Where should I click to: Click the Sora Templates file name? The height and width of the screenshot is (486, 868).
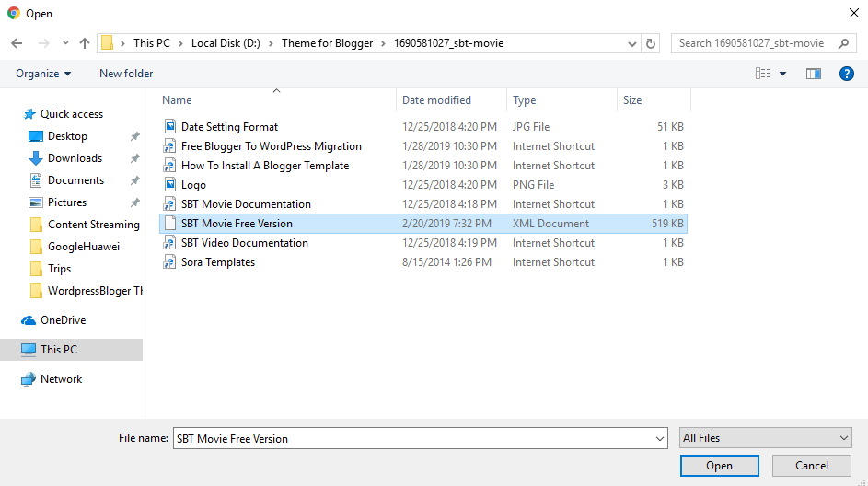tap(218, 262)
